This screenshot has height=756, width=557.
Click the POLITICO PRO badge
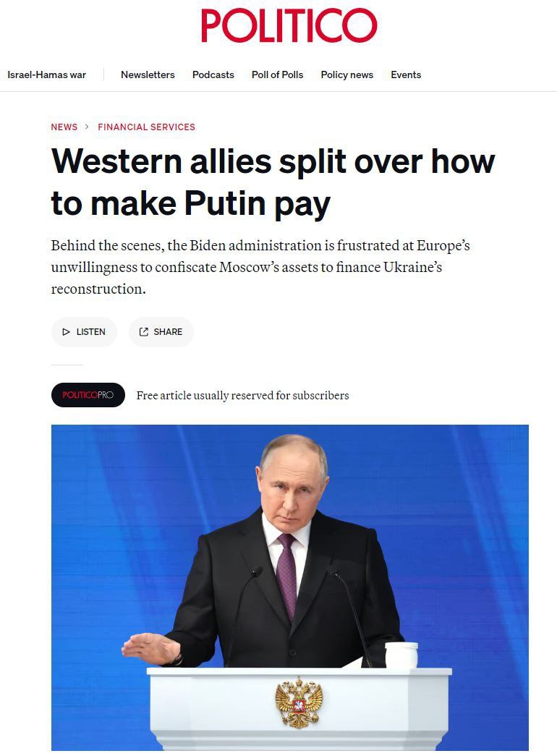tap(88, 395)
